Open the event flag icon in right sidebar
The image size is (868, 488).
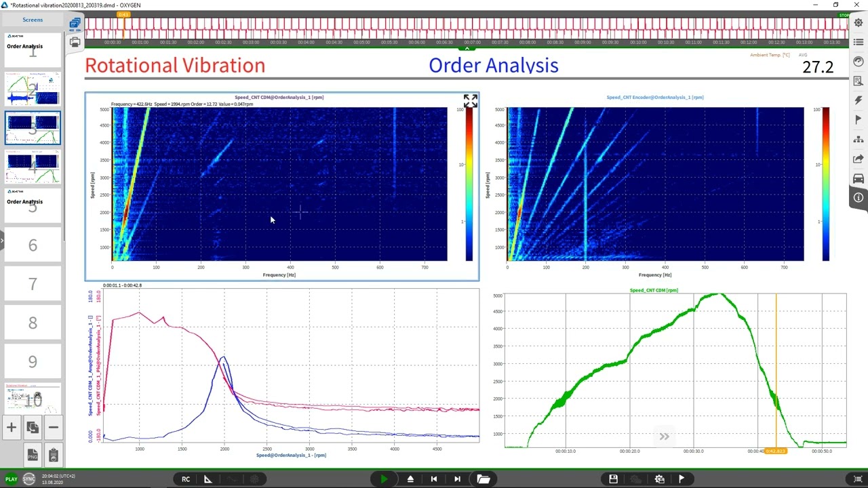tap(859, 120)
